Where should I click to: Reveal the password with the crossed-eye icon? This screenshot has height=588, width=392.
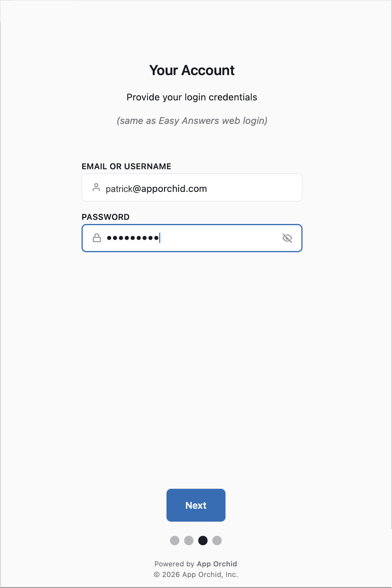point(287,238)
